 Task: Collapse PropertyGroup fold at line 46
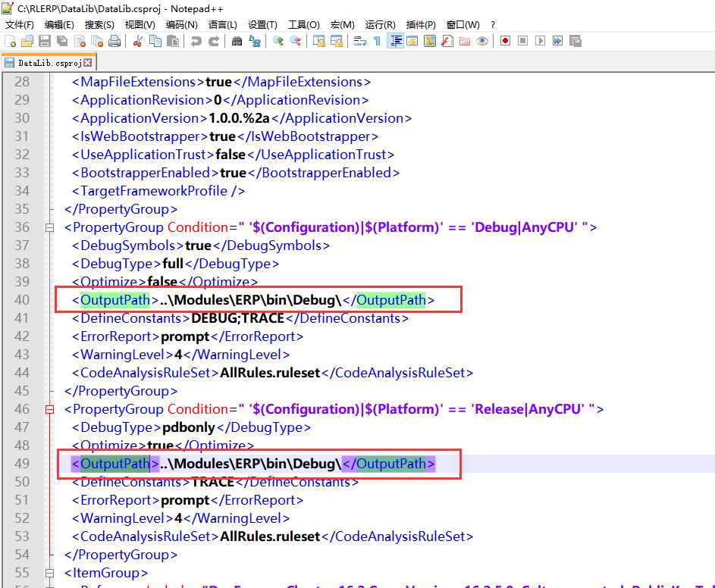(50, 409)
